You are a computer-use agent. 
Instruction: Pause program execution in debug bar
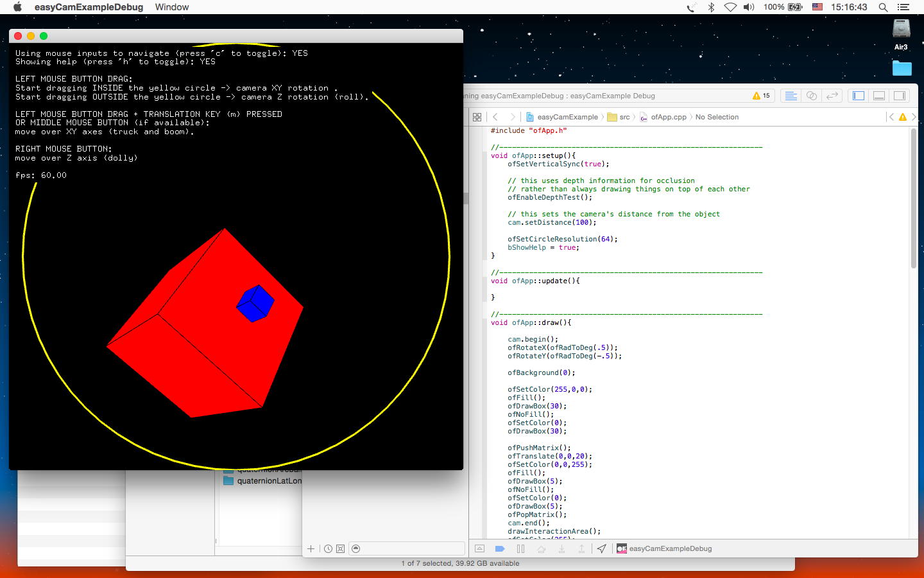click(520, 548)
